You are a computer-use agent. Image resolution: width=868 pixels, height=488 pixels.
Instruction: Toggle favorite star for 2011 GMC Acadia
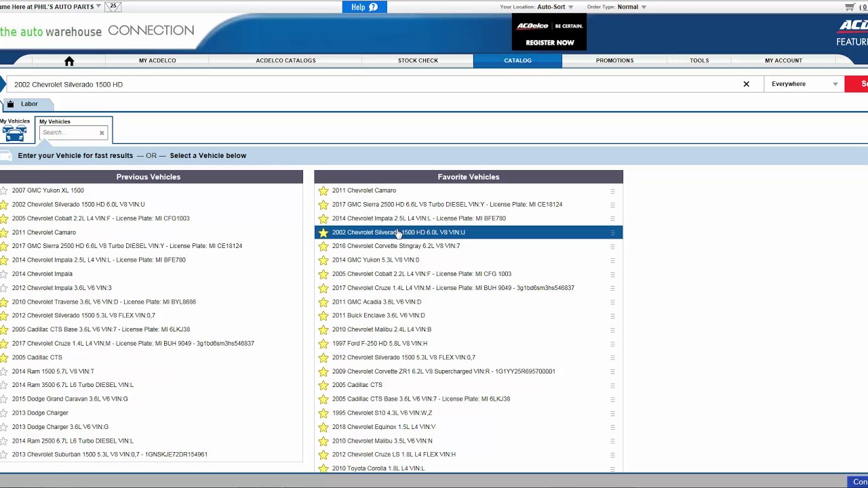(323, 302)
